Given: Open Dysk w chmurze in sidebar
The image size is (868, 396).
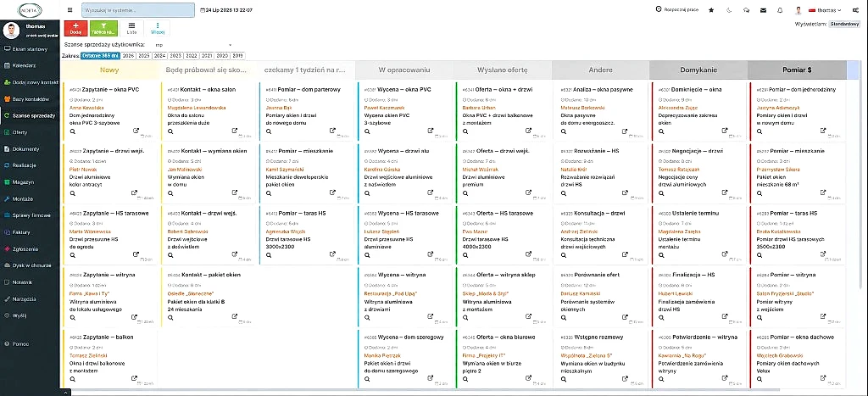Looking at the screenshot, I should [x=30, y=265].
